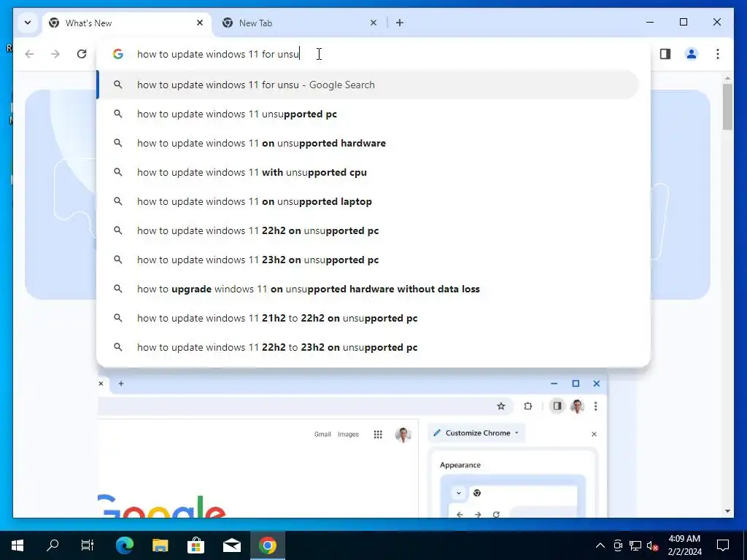
Task: Open Task View on the taskbar
Action: pos(88,545)
